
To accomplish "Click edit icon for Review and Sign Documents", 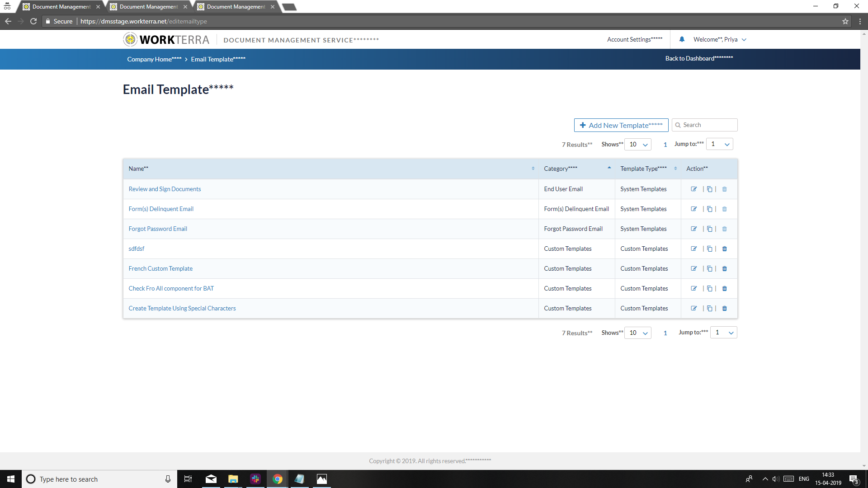I will pyautogui.click(x=693, y=189).
